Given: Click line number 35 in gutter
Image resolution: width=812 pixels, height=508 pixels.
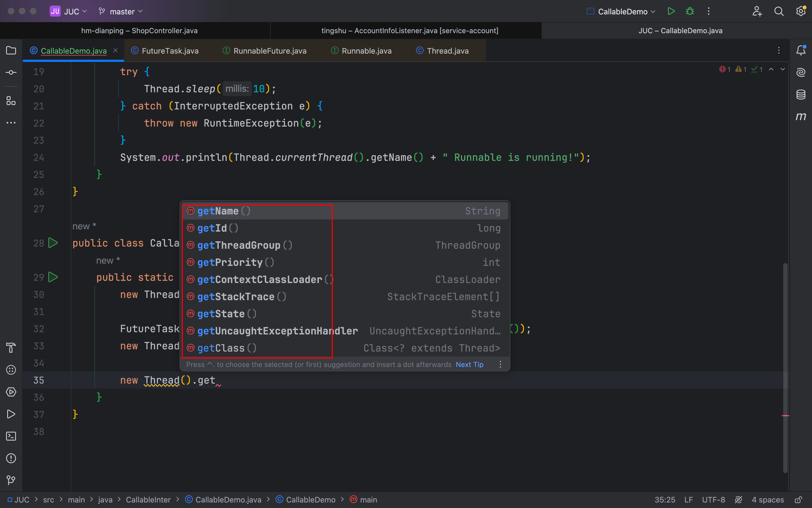Looking at the screenshot, I should point(39,380).
